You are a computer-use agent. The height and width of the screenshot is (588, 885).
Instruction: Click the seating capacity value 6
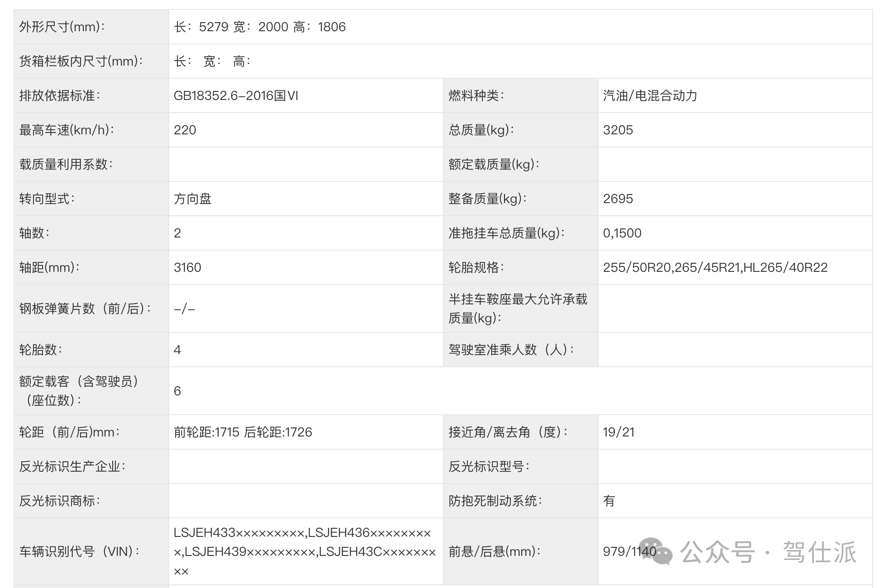point(177,391)
